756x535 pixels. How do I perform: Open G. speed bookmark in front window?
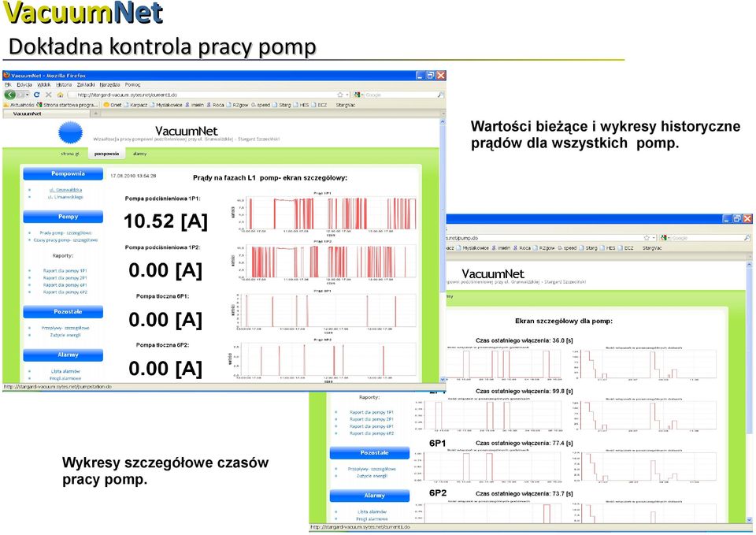pos(261,105)
